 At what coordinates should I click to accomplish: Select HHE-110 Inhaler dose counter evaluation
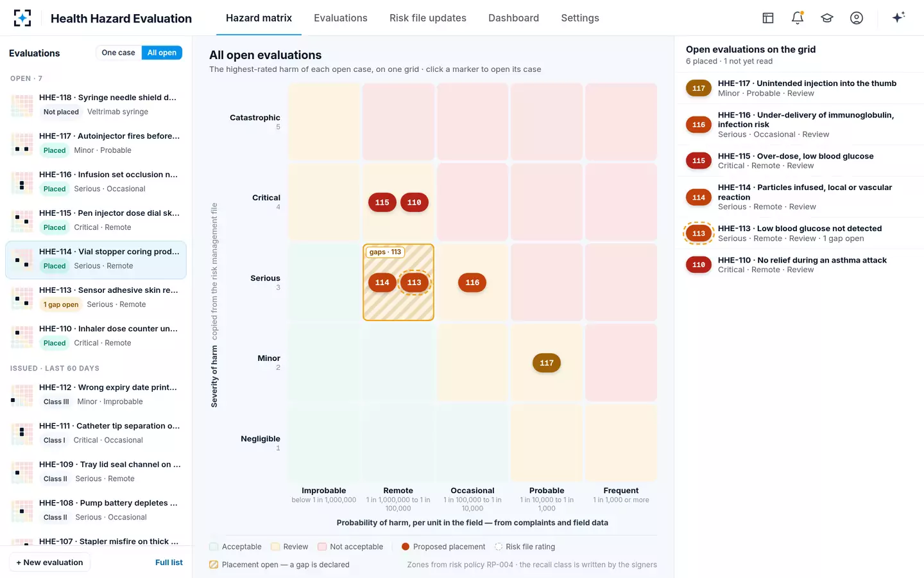coord(96,337)
